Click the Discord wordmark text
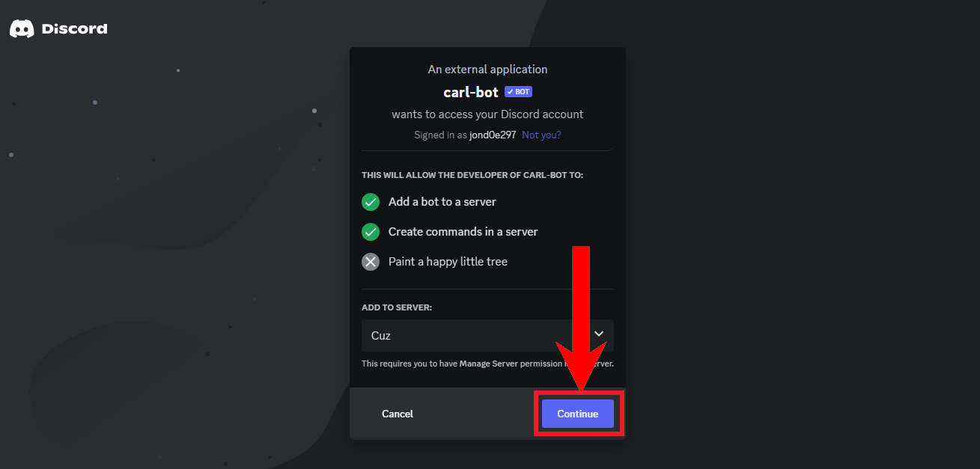980x469 pixels. coord(74,29)
